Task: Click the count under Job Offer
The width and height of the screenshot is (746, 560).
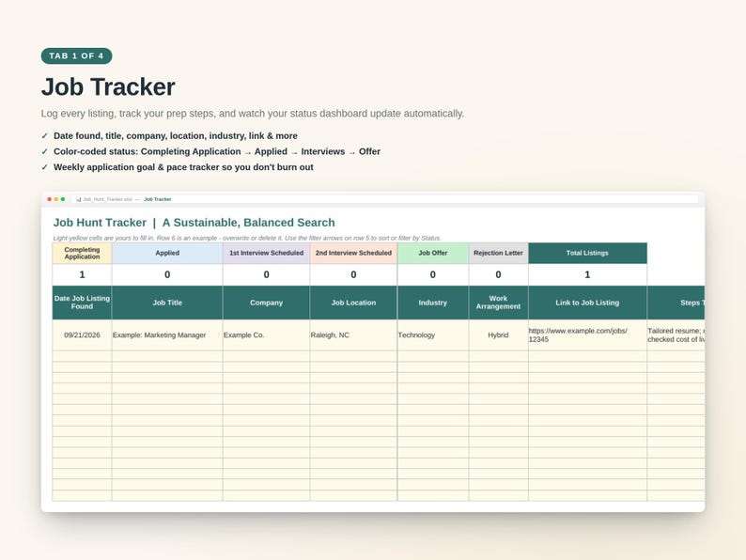Action: (x=433, y=274)
